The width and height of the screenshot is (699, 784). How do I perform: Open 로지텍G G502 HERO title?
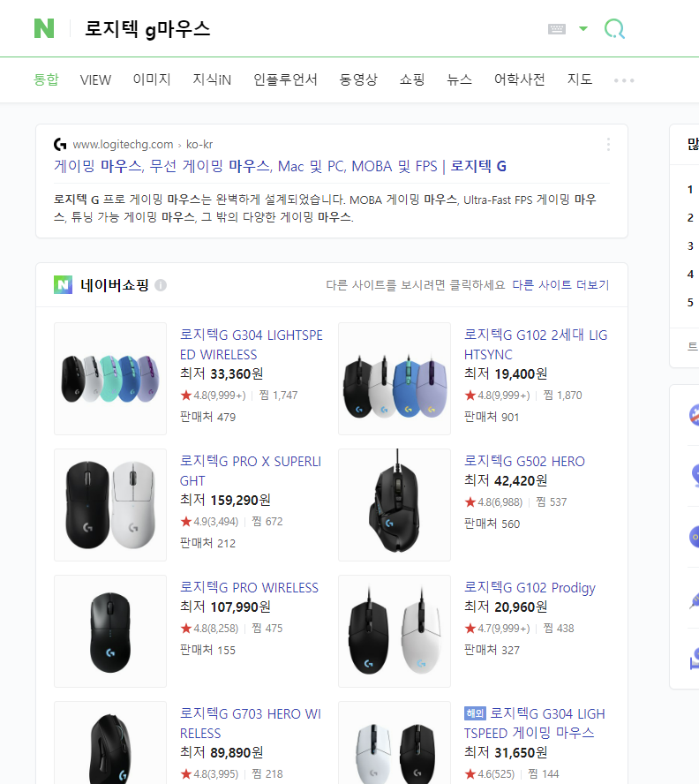point(524,461)
